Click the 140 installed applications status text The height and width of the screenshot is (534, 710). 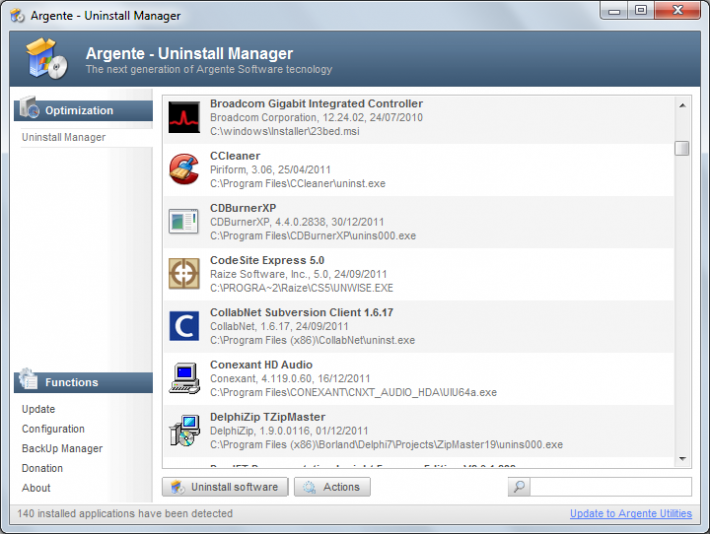tap(125, 513)
